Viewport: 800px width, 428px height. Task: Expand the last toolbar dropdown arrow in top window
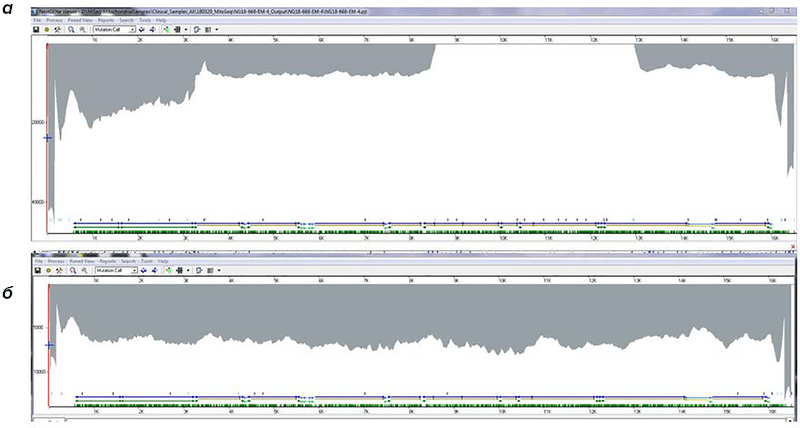click(x=217, y=30)
